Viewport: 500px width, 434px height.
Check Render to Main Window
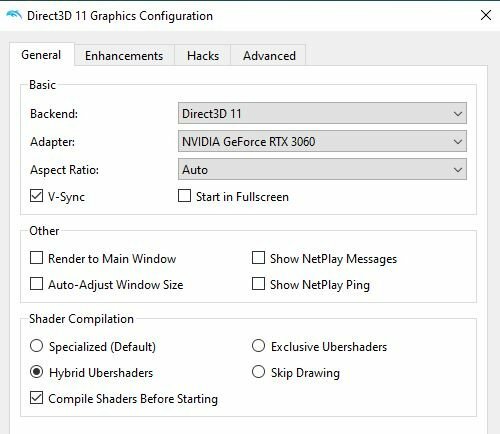coord(36,258)
